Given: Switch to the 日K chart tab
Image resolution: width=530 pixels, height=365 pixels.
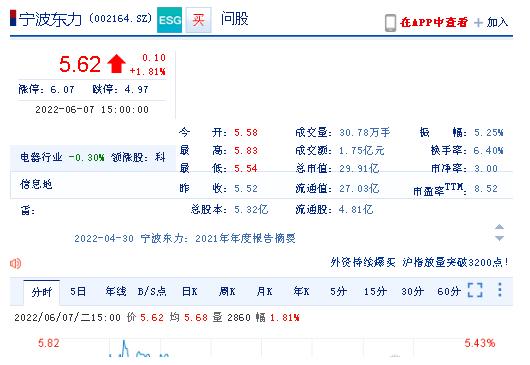Looking at the screenshot, I should point(190,291).
